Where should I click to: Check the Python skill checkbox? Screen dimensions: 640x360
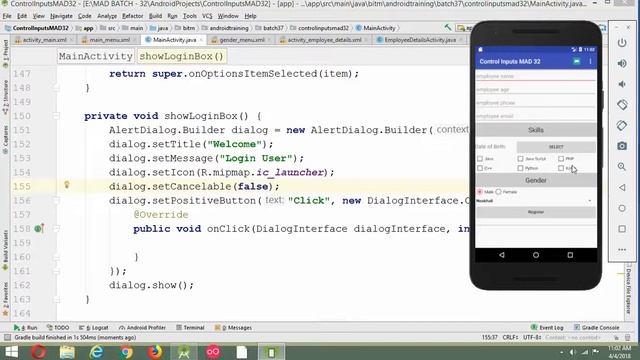point(520,168)
